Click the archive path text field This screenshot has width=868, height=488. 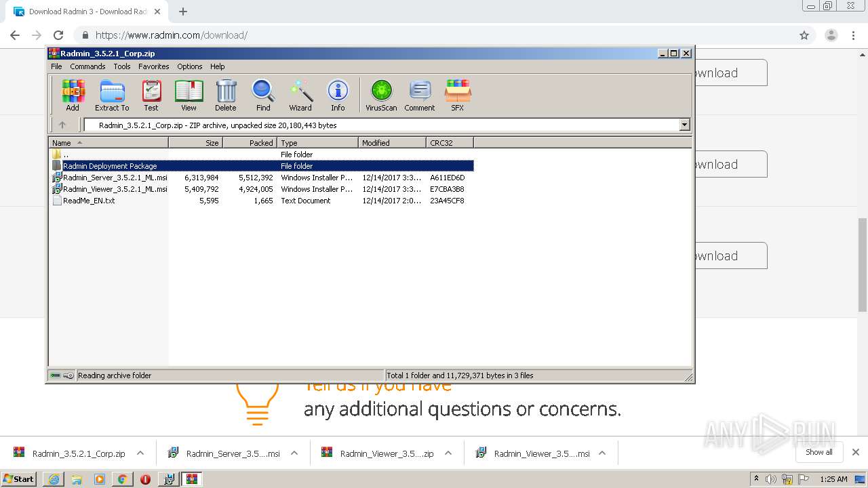[382, 125]
